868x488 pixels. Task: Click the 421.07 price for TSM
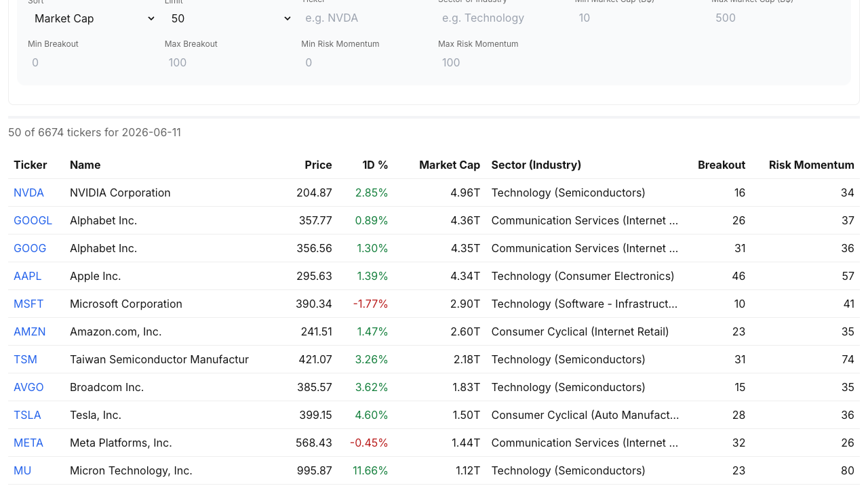coord(314,359)
